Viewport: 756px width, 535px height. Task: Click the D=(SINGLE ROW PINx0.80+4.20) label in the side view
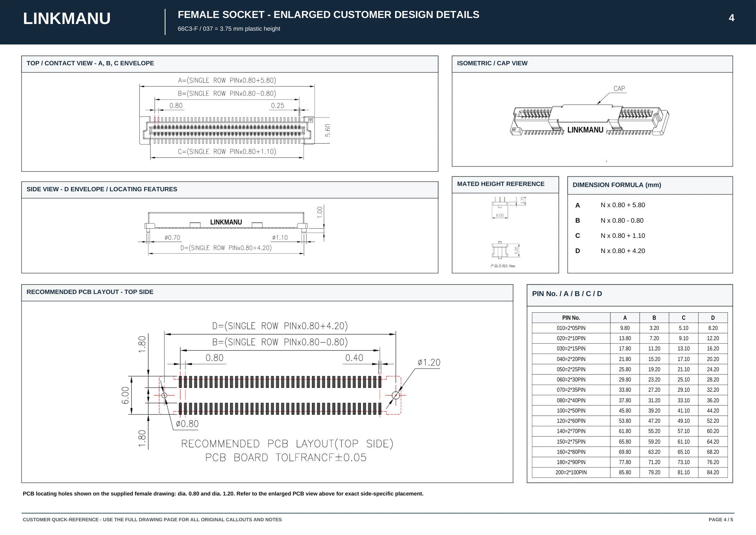(x=226, y=248)
